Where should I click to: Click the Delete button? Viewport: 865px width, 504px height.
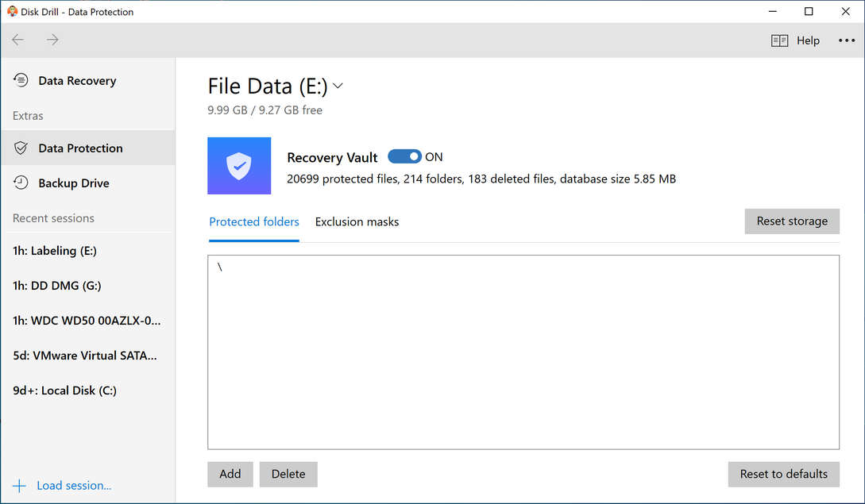[288, 474]
